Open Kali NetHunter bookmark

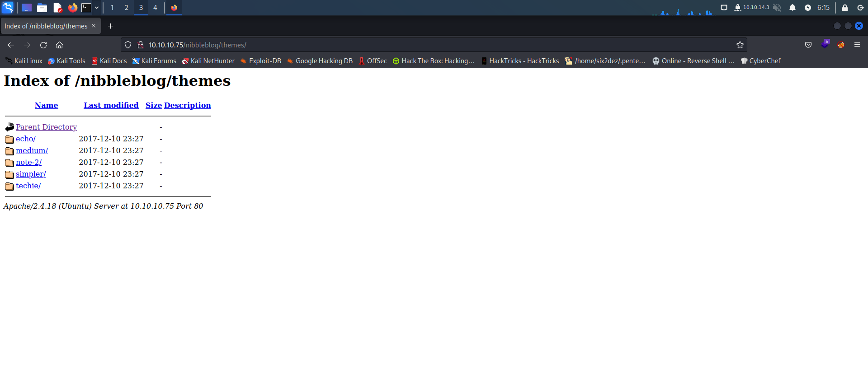pos(208,61)
